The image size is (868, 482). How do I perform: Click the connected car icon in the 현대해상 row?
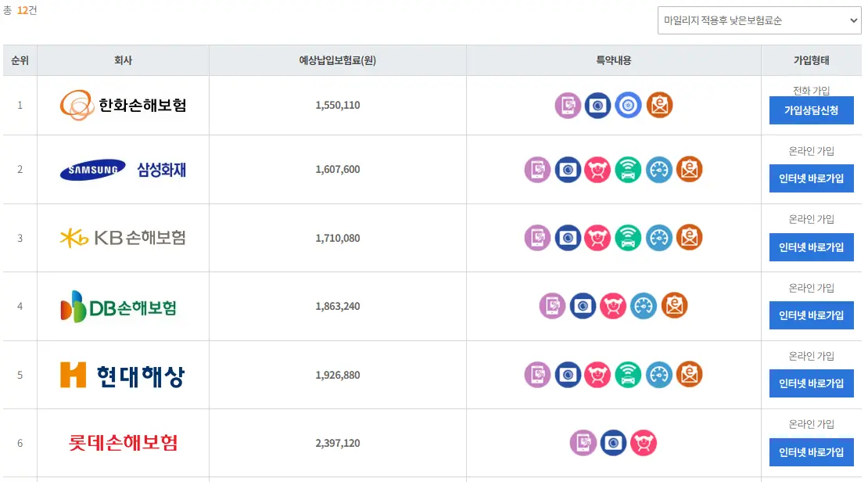click(x=628, y=375)
